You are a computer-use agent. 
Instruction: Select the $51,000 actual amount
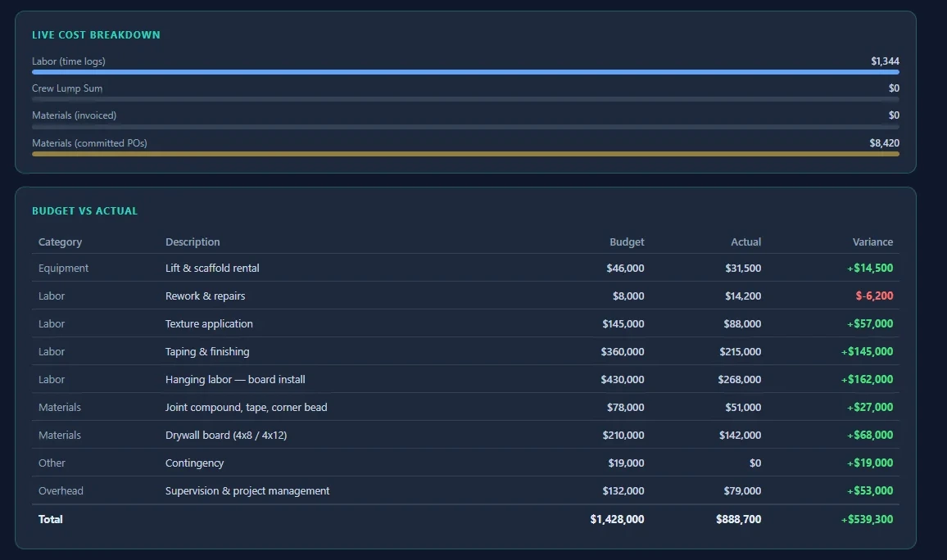click(x=743, y=408)
